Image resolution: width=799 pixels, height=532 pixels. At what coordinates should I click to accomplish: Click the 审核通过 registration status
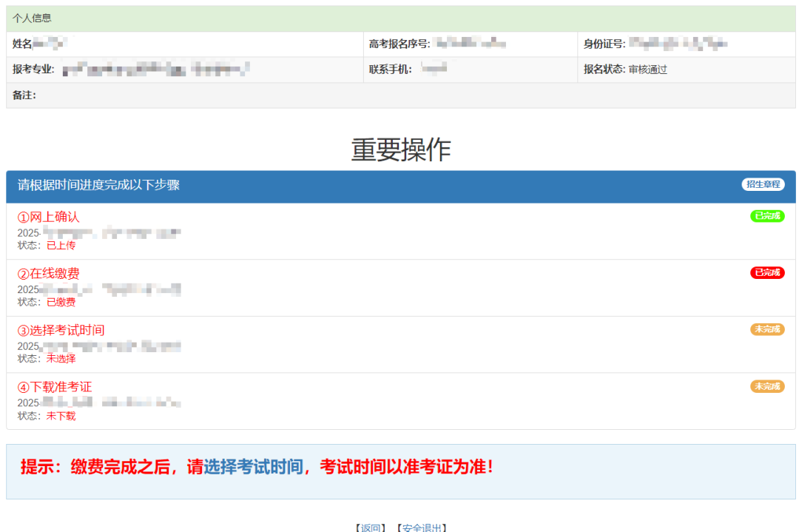click(647, 70)
